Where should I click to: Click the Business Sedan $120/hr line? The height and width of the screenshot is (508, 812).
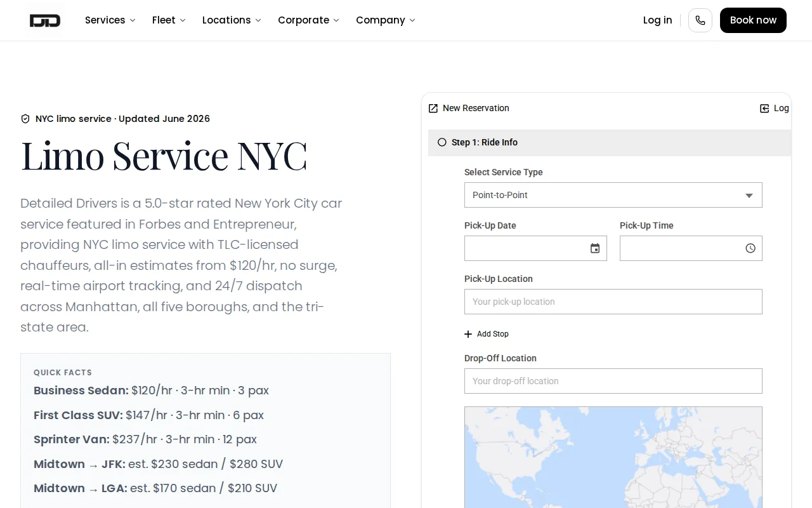pos(151,391)
